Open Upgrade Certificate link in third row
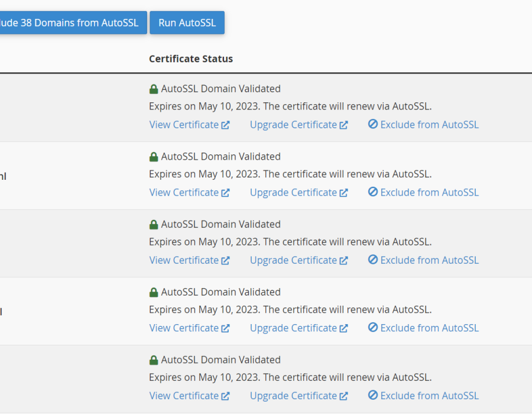Viewport: 532px width, 414px height. 299,260
